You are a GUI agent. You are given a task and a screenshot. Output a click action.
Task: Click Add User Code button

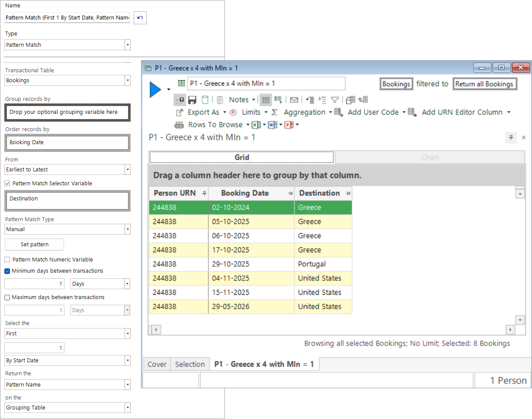pos(370,112)
